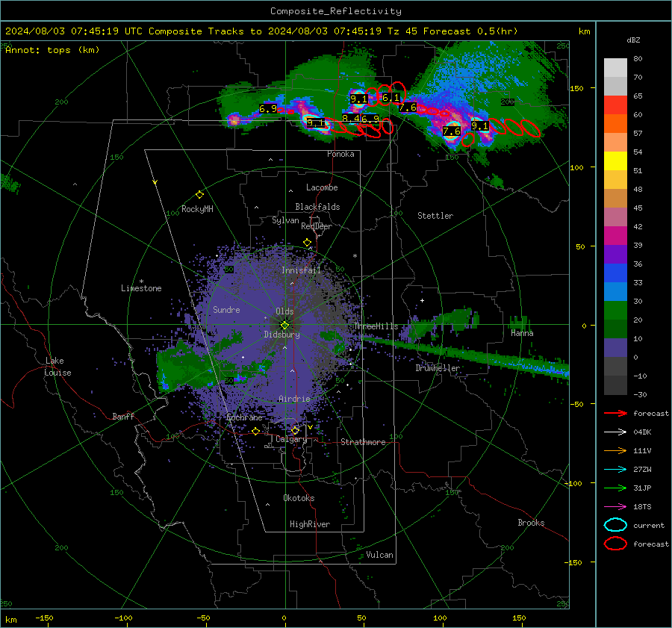Select the red 'forecast' ellipse legend icon
672x628 pixels.
coord(615,544)
